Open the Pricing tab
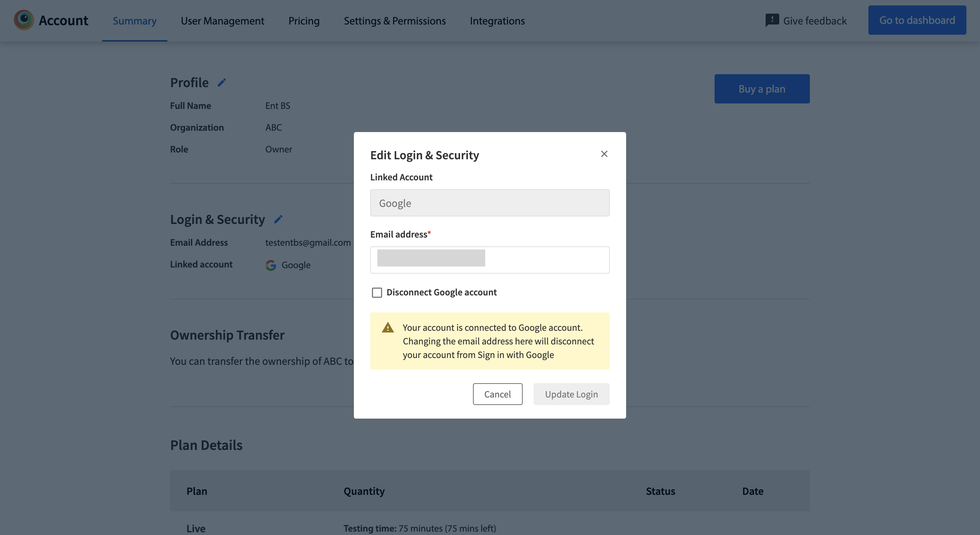980x535 pixels. point(304,21)
